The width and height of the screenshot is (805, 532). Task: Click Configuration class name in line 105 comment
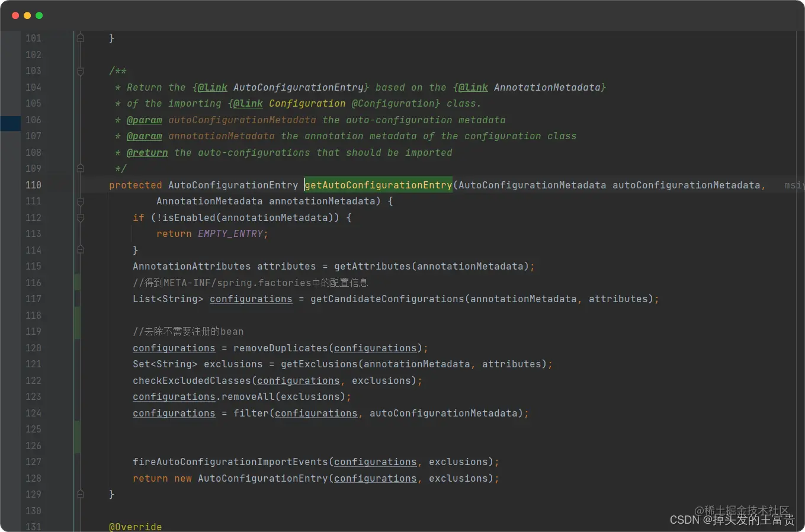click(307, 104)
